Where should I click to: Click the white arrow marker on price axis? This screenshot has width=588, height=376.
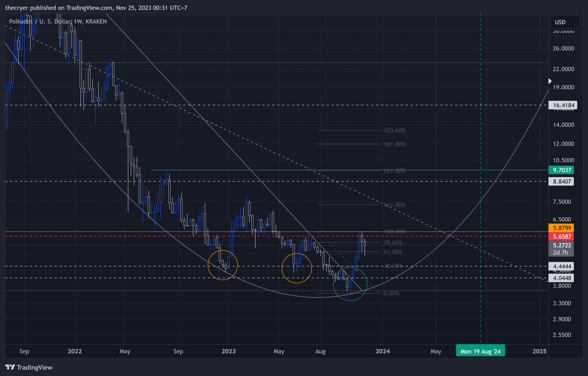pyautogui.click(x=550, y=81)
